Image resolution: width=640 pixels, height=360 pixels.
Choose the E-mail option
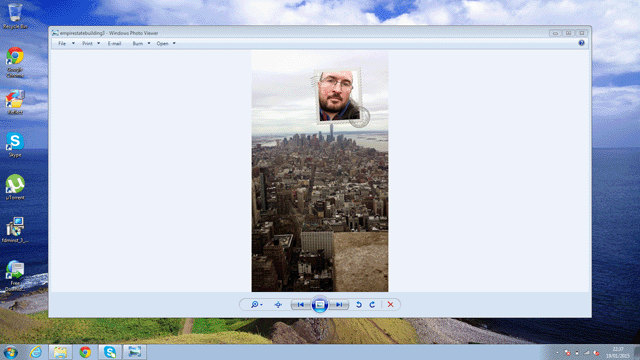click(x=114, y=43)
